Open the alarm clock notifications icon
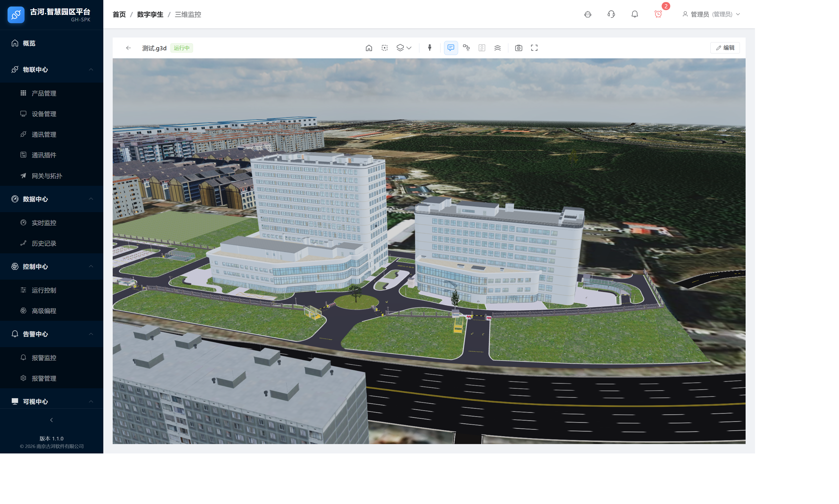 [x=658, y=14]
